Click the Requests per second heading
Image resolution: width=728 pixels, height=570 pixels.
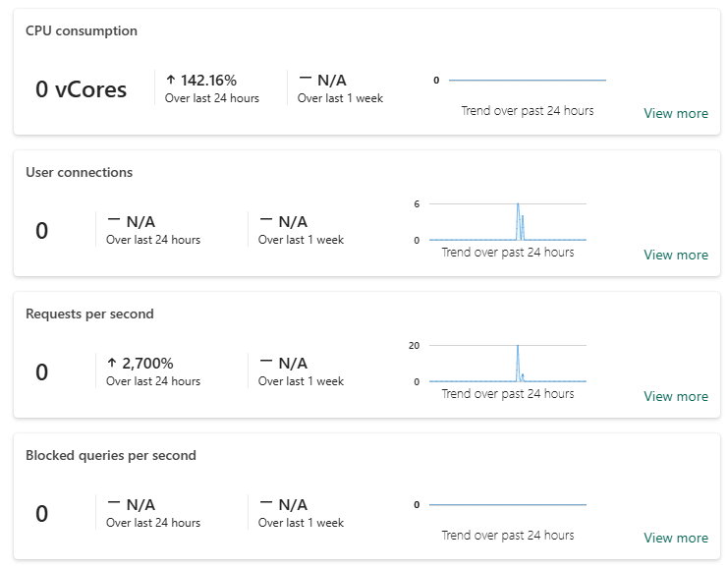click(89, 313)
